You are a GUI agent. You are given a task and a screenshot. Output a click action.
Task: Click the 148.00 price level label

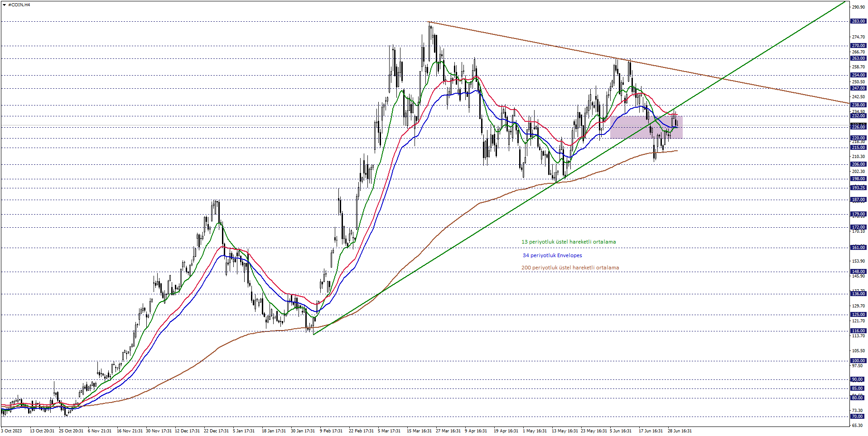858,272
